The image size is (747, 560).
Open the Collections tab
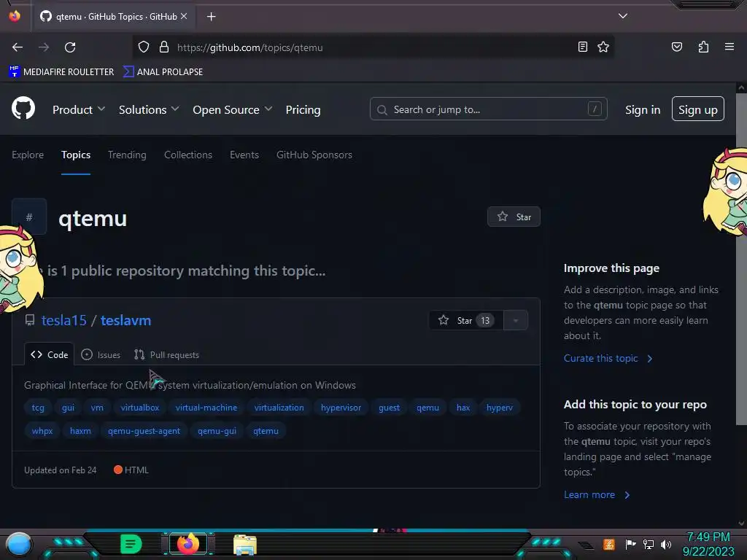[188, 155]
